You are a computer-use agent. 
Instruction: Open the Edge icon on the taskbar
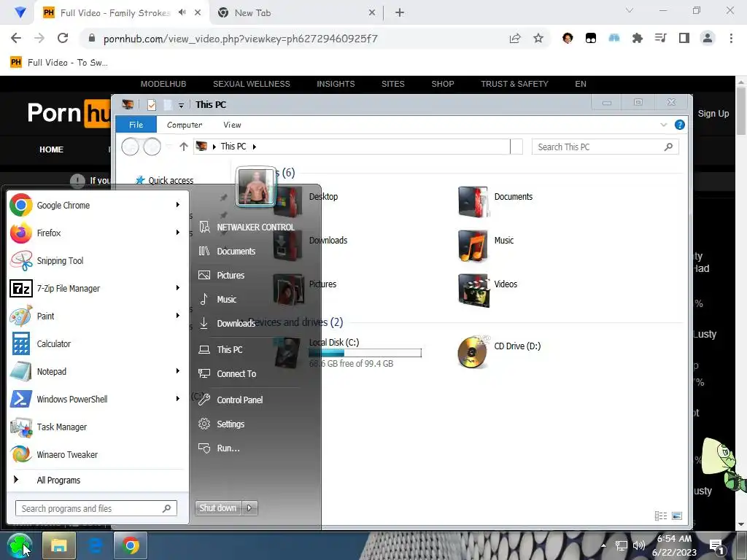click(x=95, y=545)
